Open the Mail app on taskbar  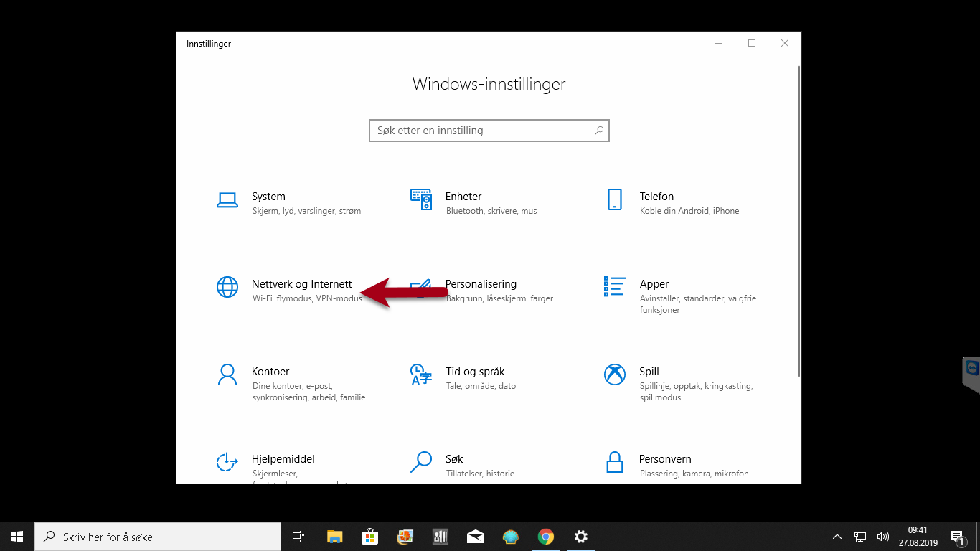tap(475, 537)
